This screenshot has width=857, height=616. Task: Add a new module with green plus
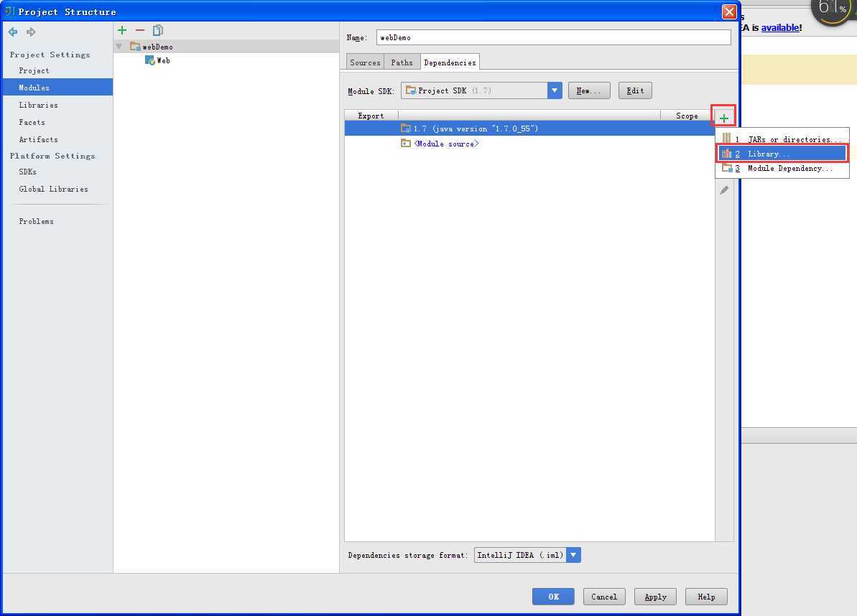122,31
